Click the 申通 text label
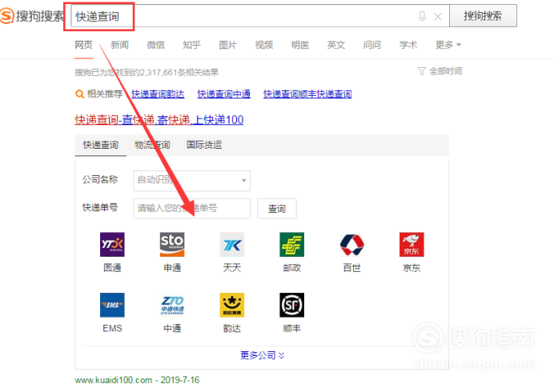Viewport: 554px width, 392px height. point(172,268)
